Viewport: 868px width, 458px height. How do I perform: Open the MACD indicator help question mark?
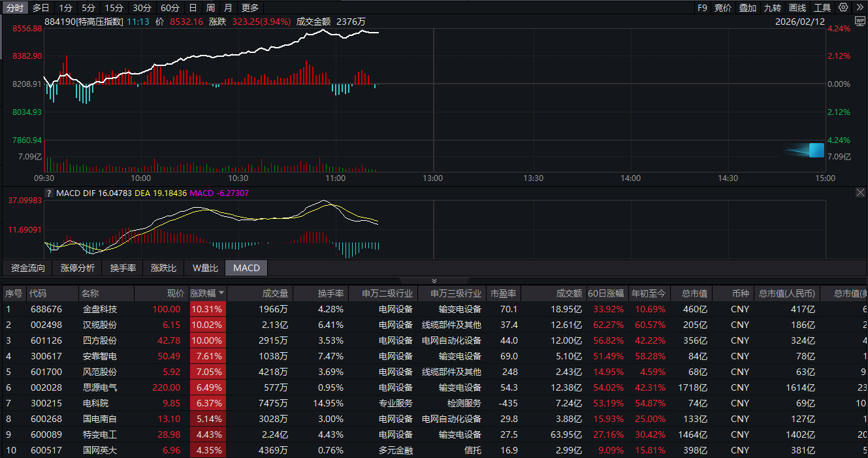point(48,193)
